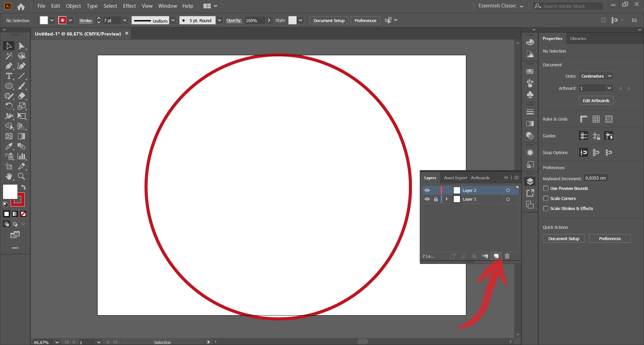Click the Keyboard Increment field
644x345 pixels.
596,178
